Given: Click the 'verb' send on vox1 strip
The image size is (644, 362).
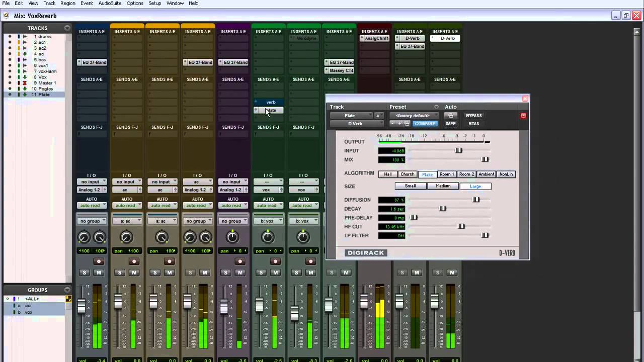Looking at the screenshot, I should 269,102.
